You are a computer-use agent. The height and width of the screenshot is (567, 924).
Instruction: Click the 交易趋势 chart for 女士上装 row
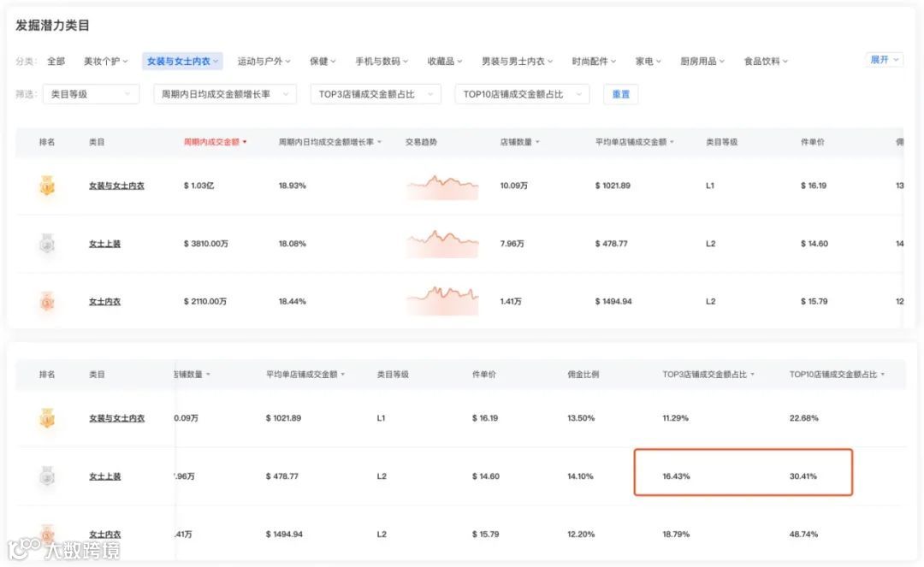[441, 243]
